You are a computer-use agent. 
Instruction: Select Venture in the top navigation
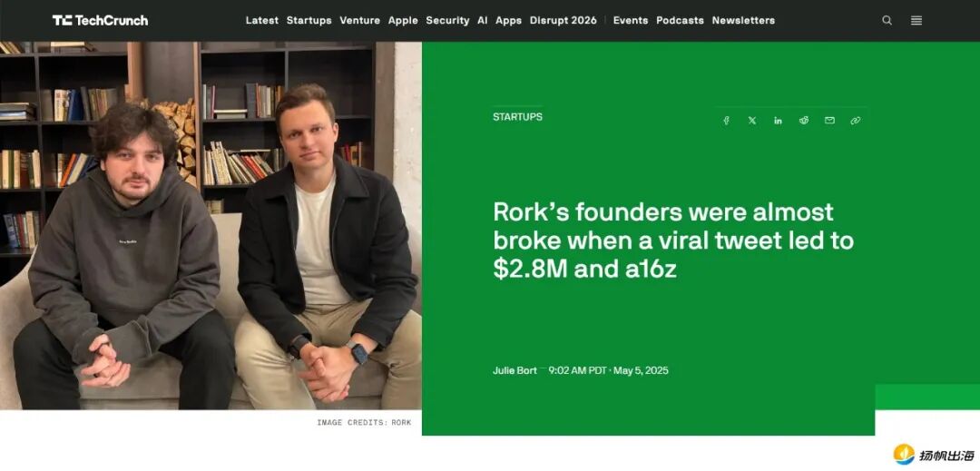(359, 21)
